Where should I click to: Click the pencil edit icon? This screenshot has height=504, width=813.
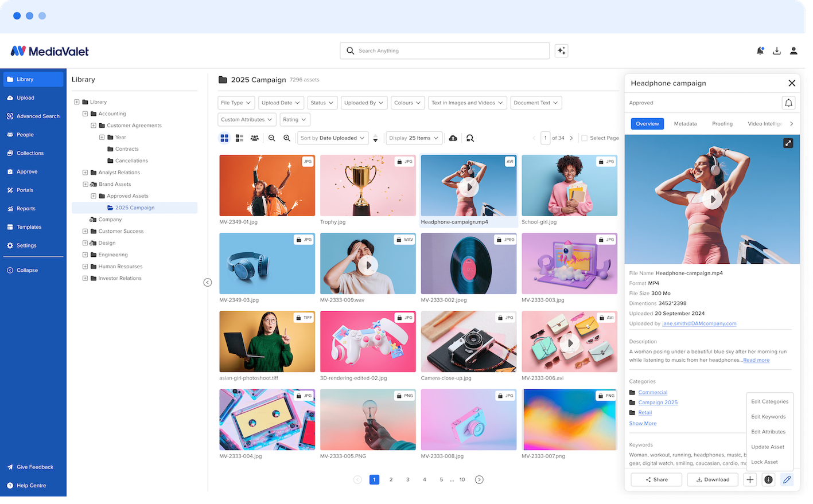coord(787,480)
